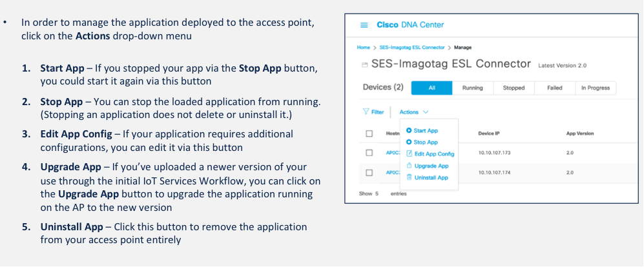Click the Start App icon
This screenshot has width=644, height=267.
410,131
